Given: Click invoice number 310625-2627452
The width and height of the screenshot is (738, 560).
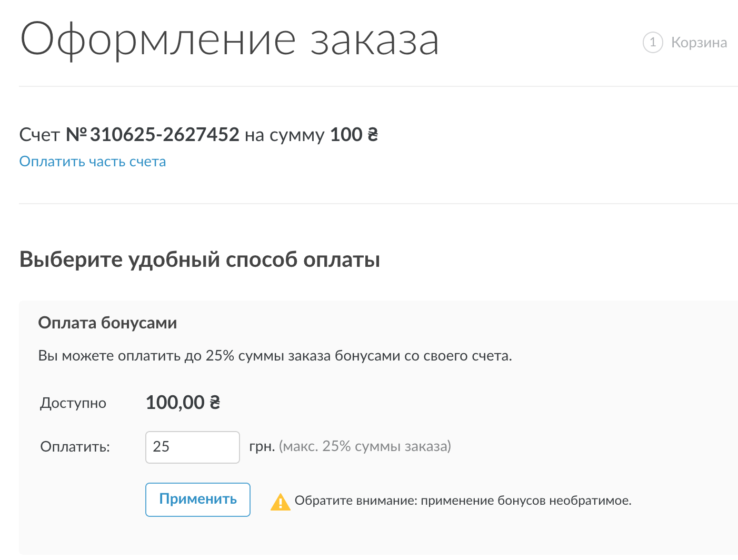Looking at the screenshot, I should point(164,135).
